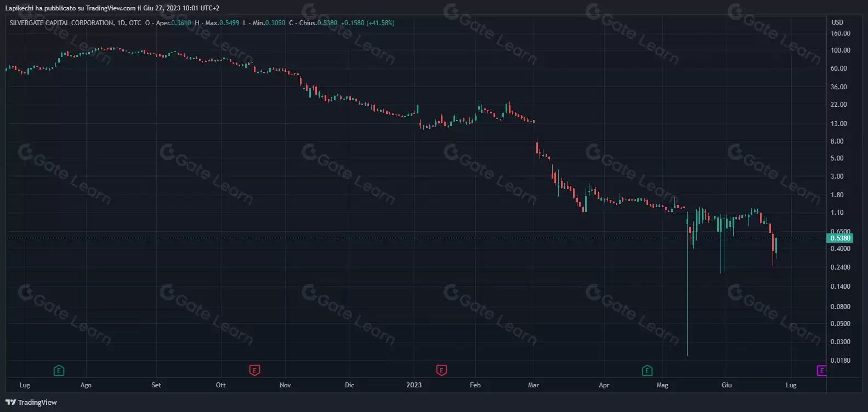Click the Dic label on time axis
This screenshot has width=868, height=412.
click(x=350, y=385)
